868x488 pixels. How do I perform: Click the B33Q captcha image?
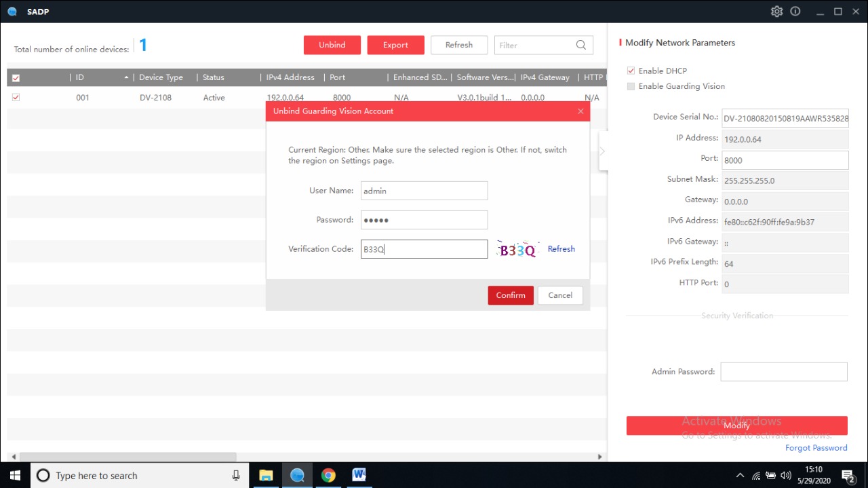click(517, 250)
